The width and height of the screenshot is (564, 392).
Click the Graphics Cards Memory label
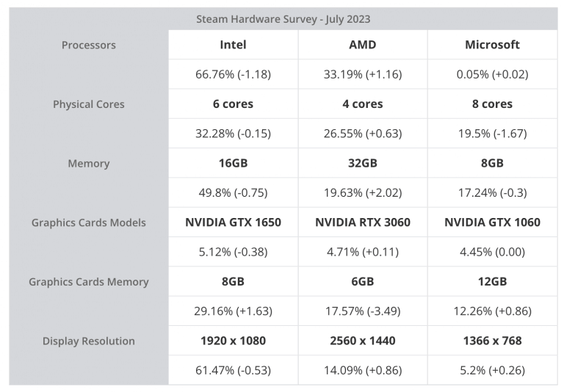pyautogui.click(x=89, y=282)
